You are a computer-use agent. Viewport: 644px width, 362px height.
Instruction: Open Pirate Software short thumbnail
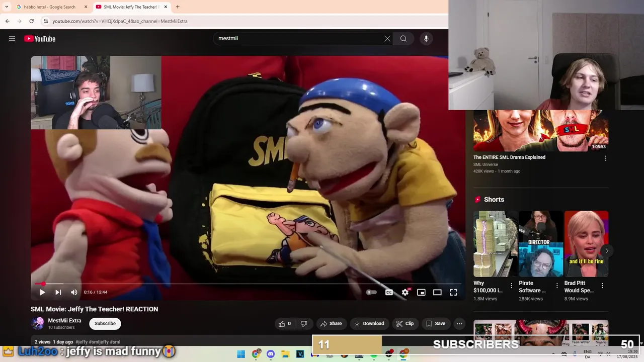(x=541, y=244)
